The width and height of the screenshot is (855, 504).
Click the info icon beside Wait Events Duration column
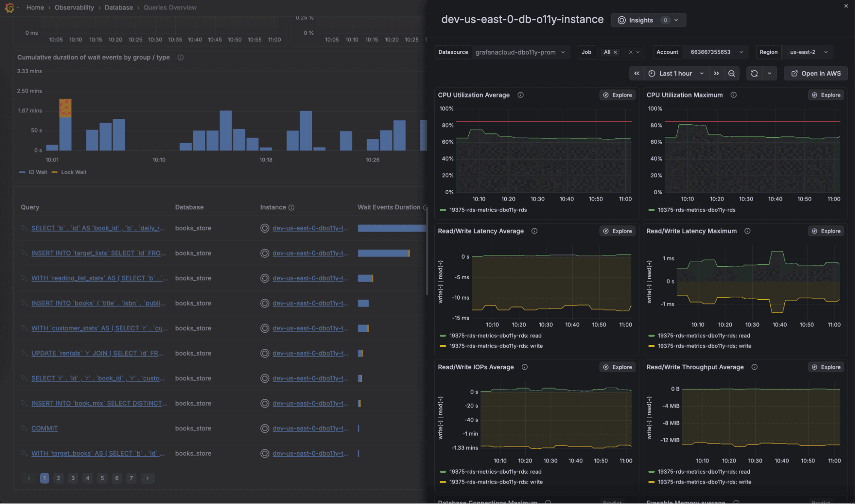tap(426, 207)
